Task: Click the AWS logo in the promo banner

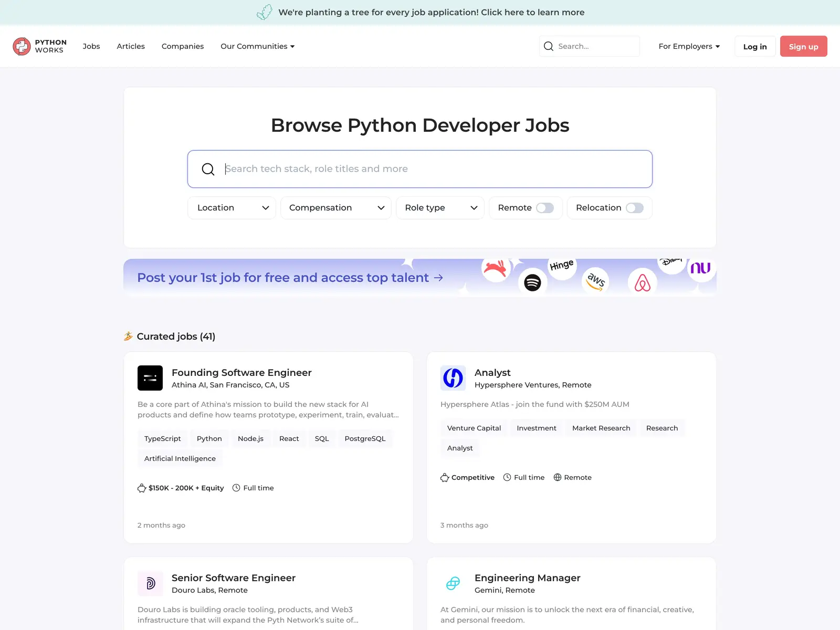Action: pyautogui.click(x=595, y=280)
